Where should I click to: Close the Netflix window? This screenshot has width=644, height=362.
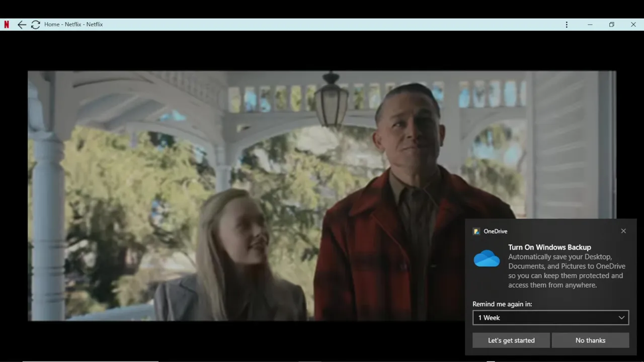pyautogui.click(x=633, y=25)
